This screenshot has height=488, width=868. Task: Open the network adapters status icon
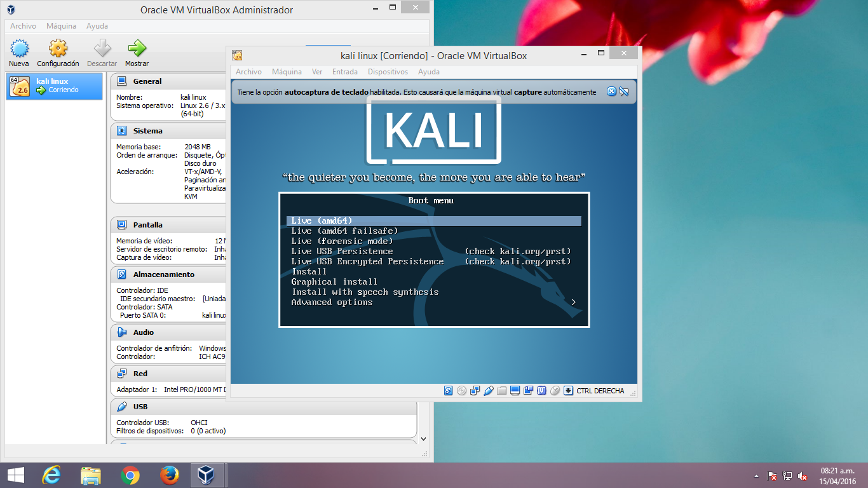coord(475,391)
